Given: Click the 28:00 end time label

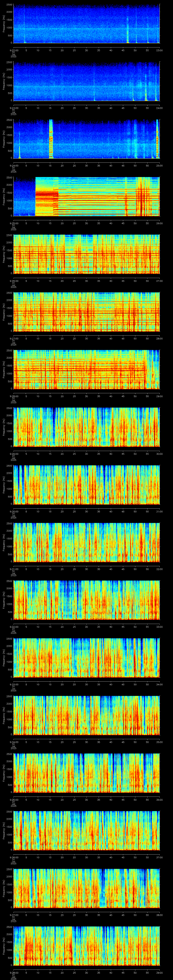Looking at the screenshot, I should (x=159, y=339).
